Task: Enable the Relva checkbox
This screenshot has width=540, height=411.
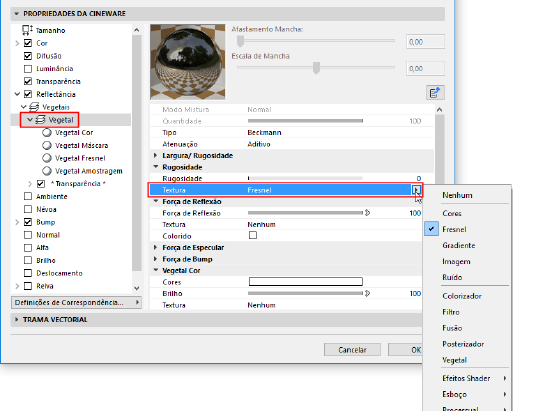Action: point(28,286)
